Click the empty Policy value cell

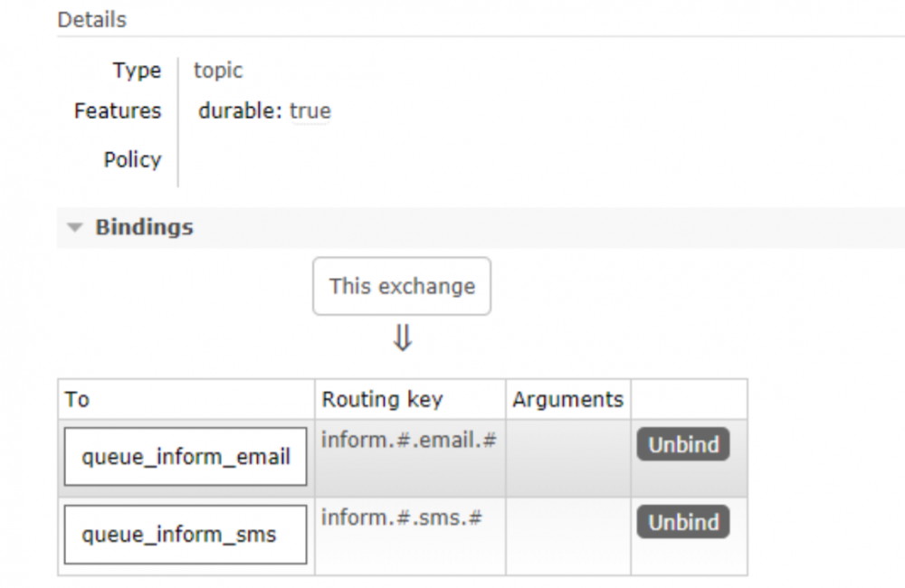click(271, 159)
